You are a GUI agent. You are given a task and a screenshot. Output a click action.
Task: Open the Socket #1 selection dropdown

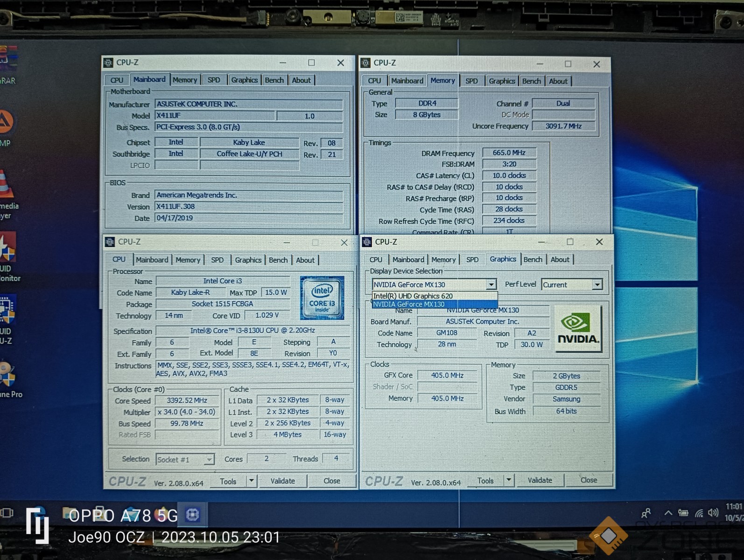click(x=185, y=460)
